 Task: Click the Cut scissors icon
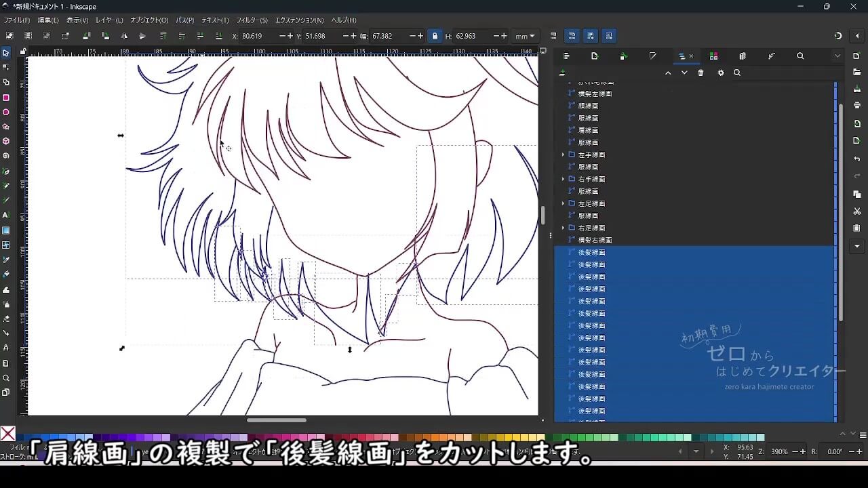(x=857, y=211)
